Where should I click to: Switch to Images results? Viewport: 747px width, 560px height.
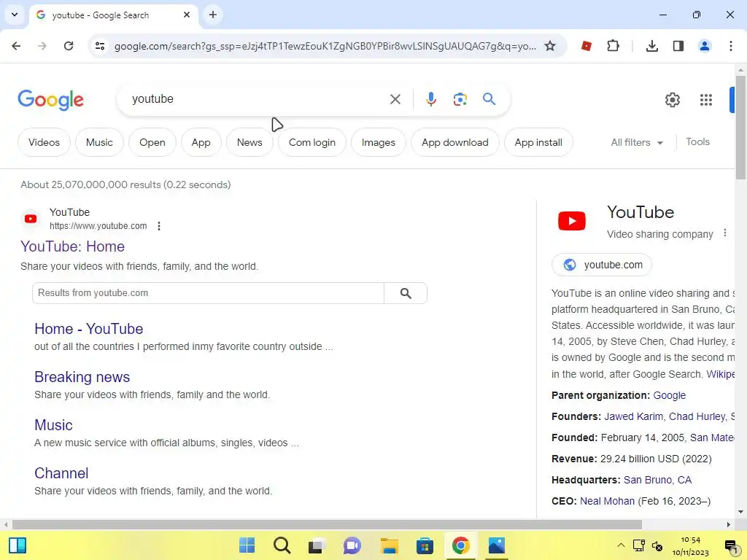tap(379, 142)
